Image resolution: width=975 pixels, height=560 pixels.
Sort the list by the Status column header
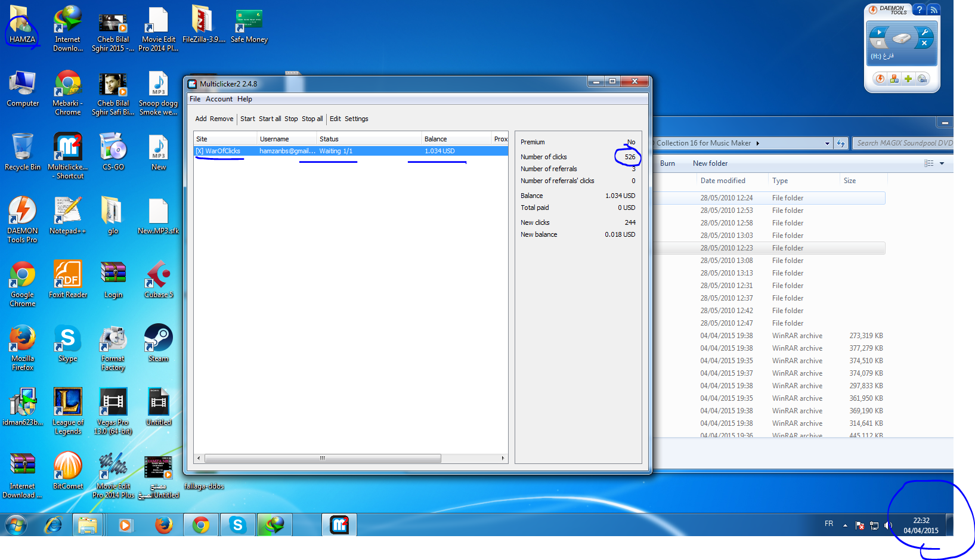369,139
